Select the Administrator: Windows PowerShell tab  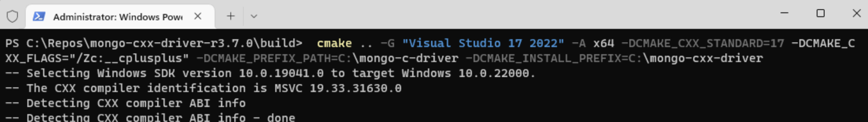(118, 17)
